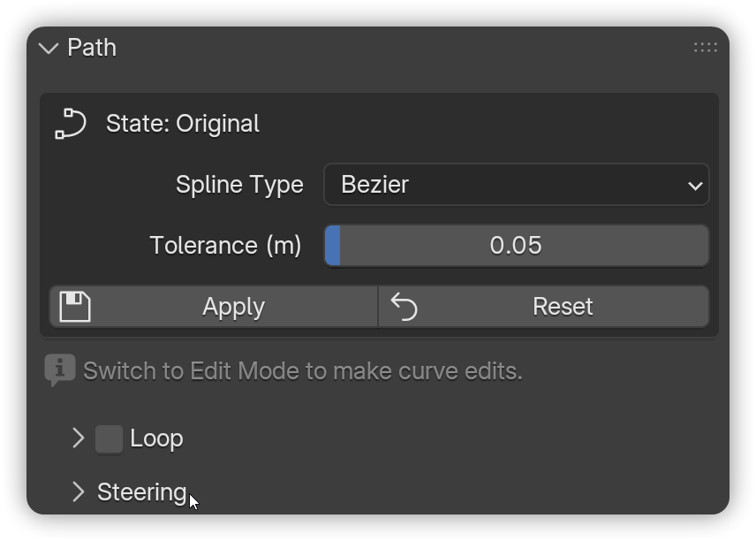Open the Spline Type Bezier dropdown
756x541 pixels.
(517, 185)
